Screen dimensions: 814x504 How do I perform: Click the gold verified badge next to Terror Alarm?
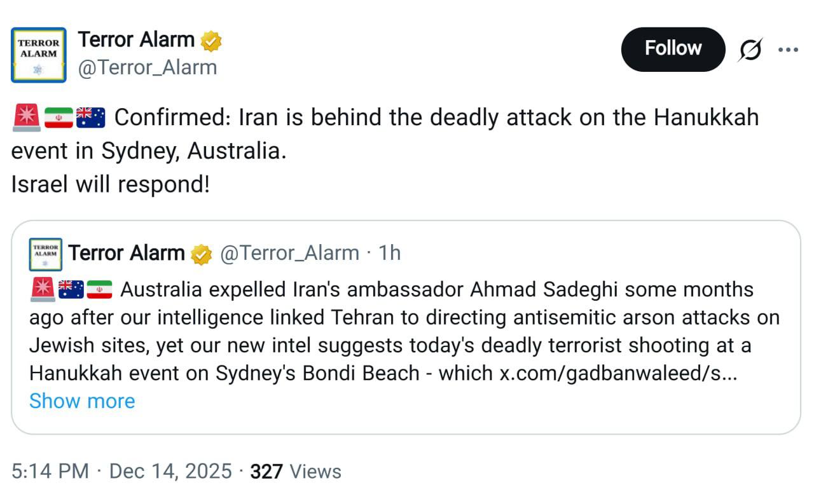pyautogui.click(x=210, y=39)
